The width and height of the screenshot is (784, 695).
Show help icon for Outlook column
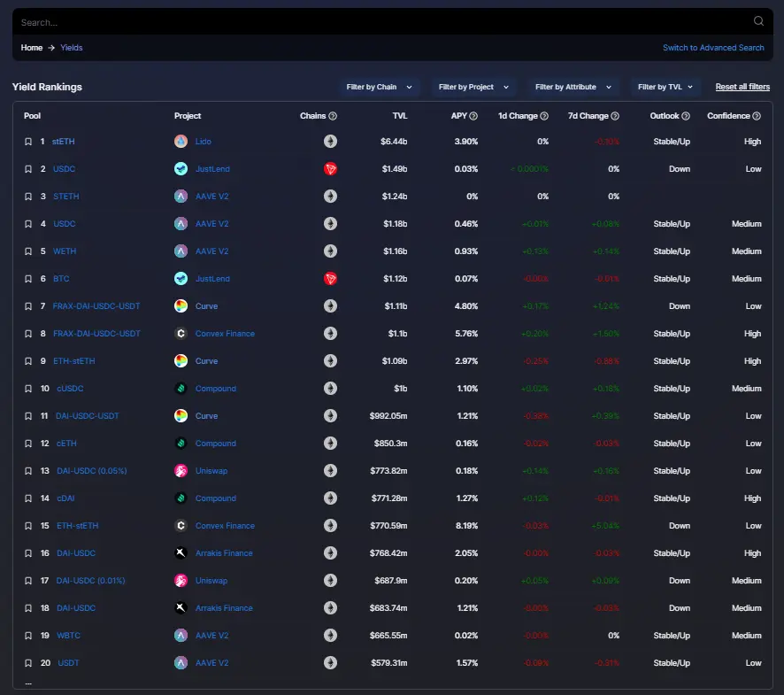(686, 116)
